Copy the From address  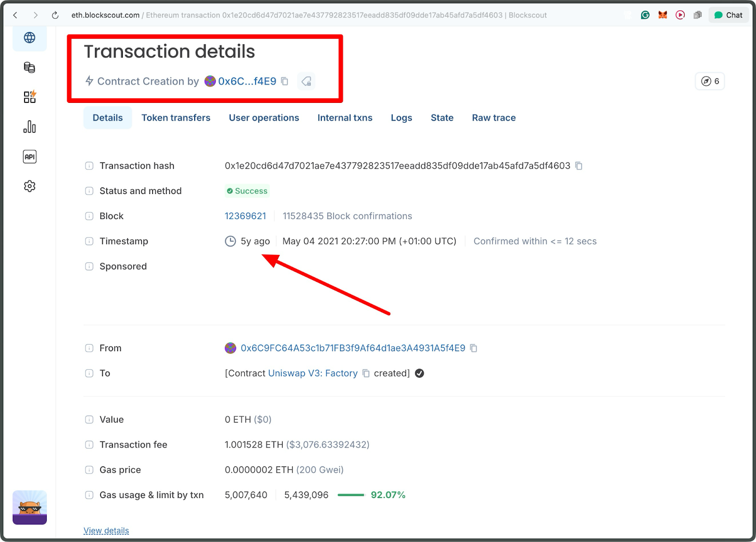pyautogui.click(x=474, y=348)
